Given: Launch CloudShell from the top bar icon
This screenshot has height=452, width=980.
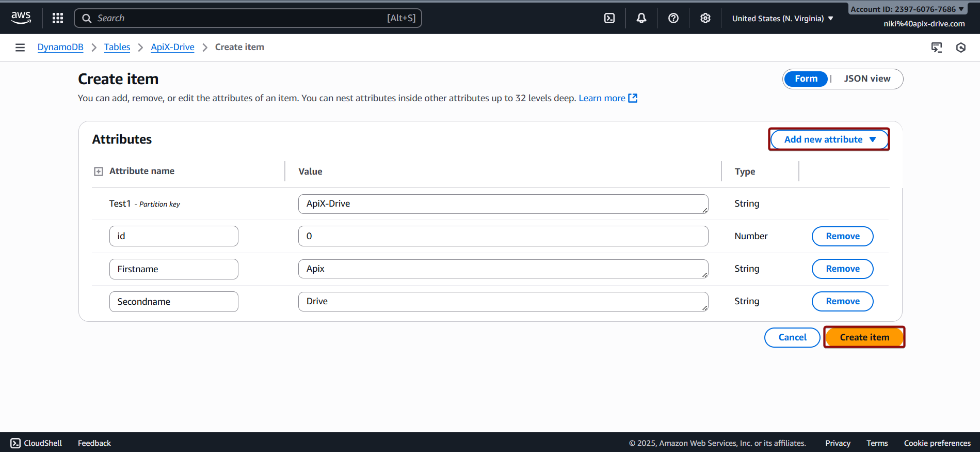Looking at the screenshot, I should [x=609, y=18].
